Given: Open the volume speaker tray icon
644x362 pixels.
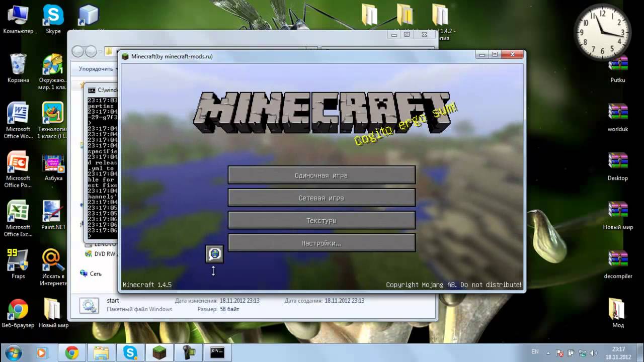Looking at the screenshot, I should click(593, 353).
